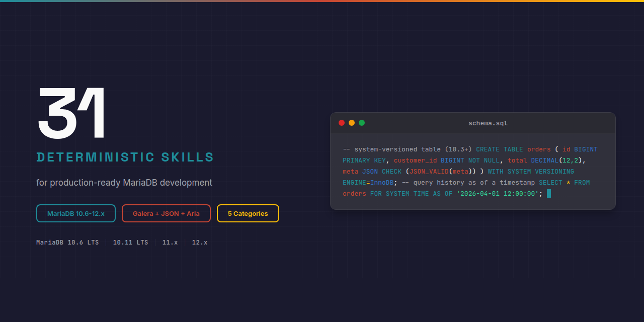This screenshot has width=644, height=322.
Task: Click FOR SYSTEM_TIME AS OF clause
Action: [411, 194]
